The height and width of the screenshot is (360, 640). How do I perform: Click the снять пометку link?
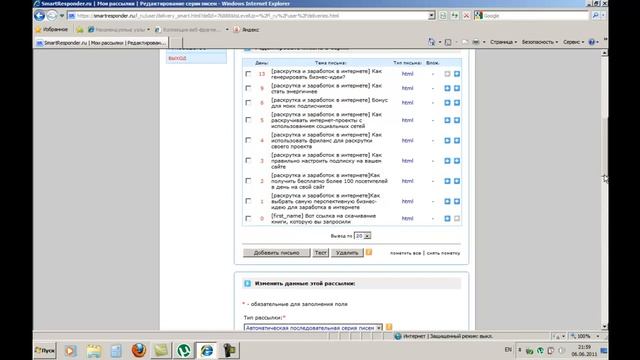click(443, 253)
